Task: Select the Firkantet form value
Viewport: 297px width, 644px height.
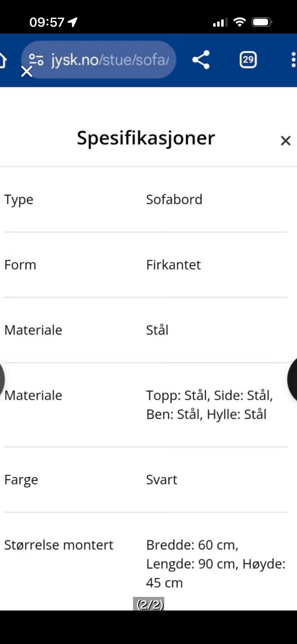Action: point(174,265)
